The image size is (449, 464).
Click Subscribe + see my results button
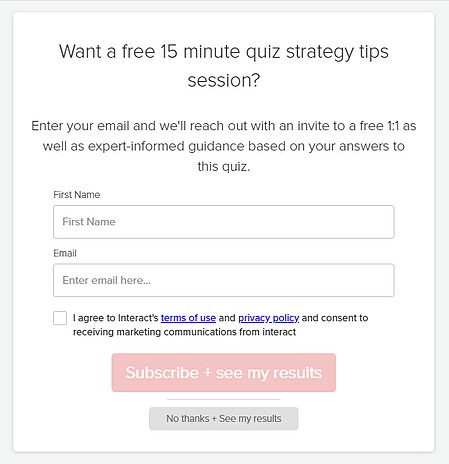[x=224, y=373]
